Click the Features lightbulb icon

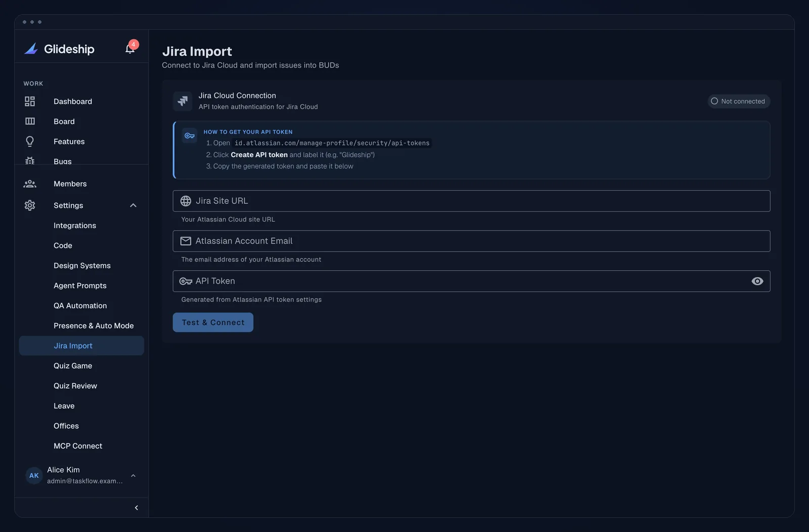(x=30, y=142)
